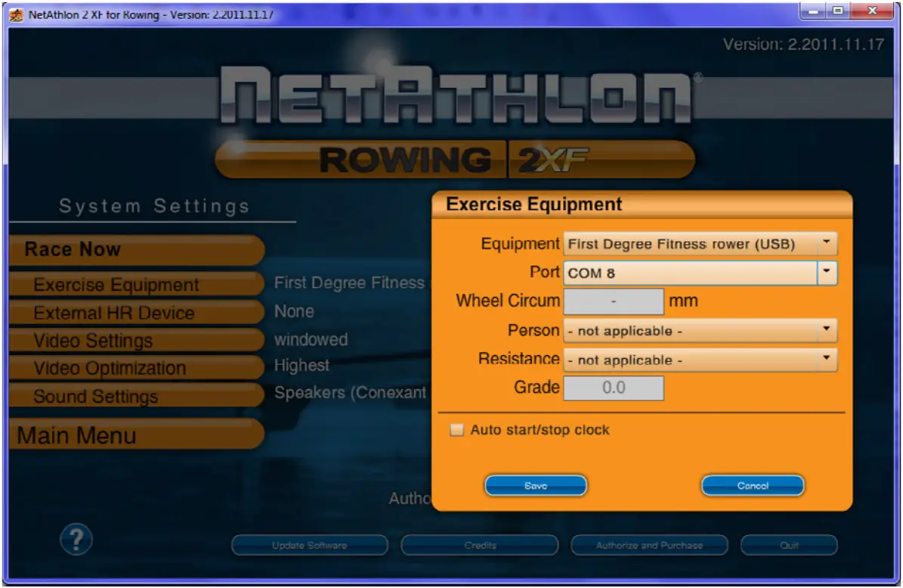Click Authorize and Purchase button

click(x=649, y=545)
